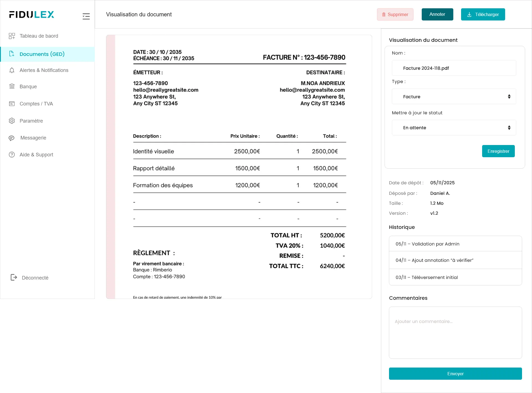Click the Alertes & Notifications bell icon

(12, 70)
